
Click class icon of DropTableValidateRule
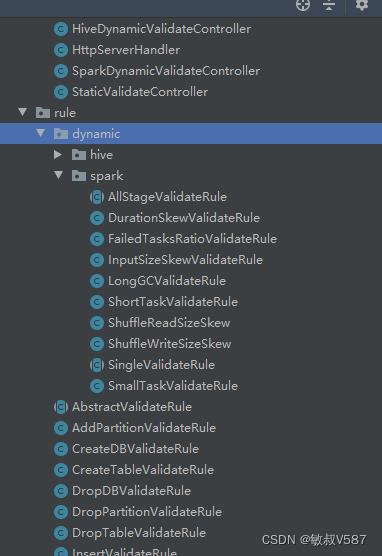point(61,533)
